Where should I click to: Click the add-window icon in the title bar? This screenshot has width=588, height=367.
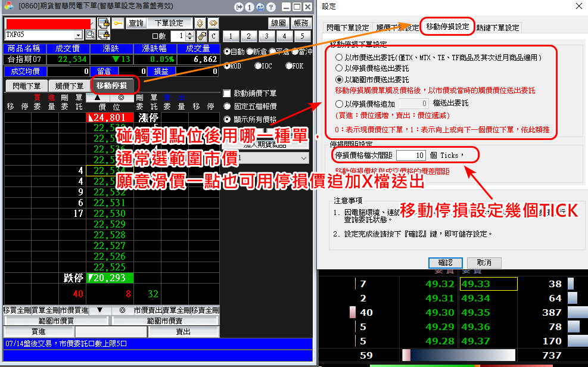click(x=260, y=7)
